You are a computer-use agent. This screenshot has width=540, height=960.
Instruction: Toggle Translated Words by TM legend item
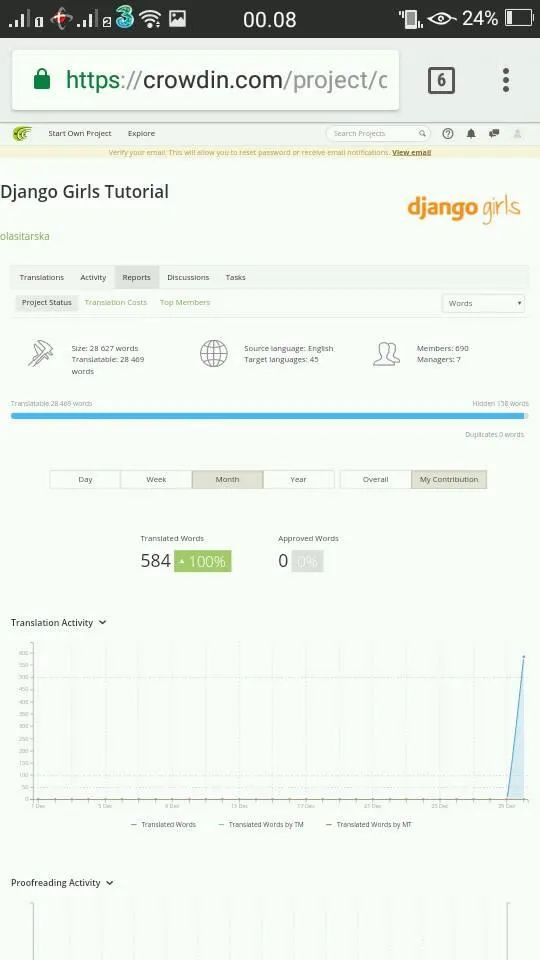[x=261, y=825]
